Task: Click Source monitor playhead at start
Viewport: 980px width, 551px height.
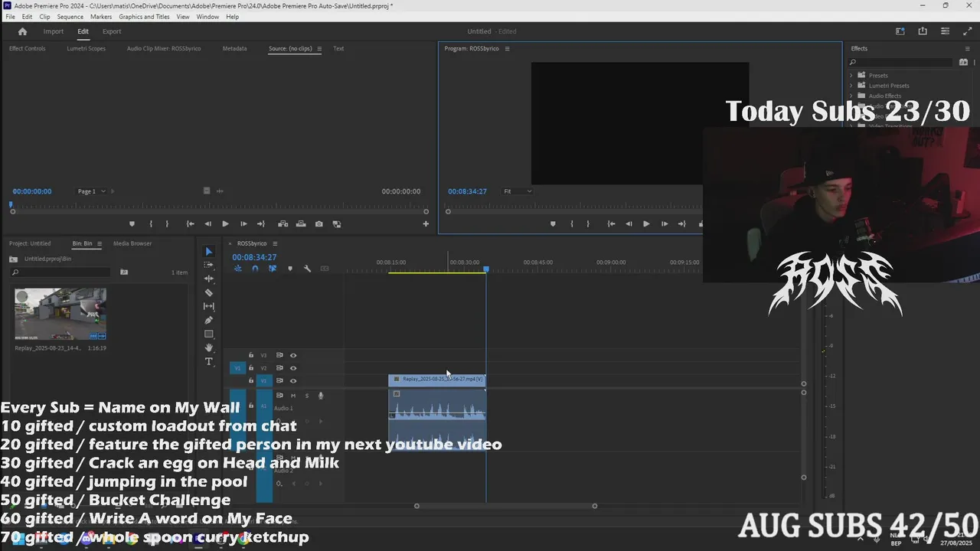Action: (x=11, y=205)
